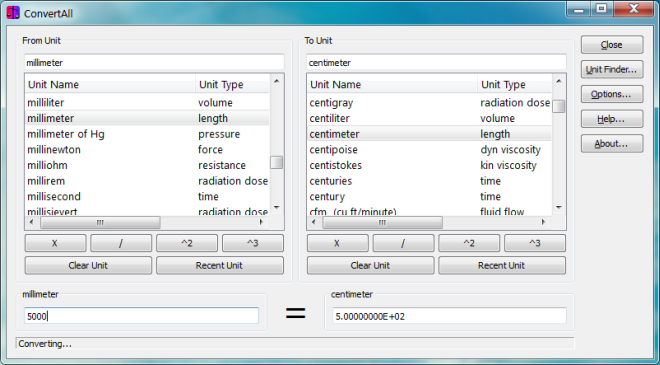
Task: Select centipoise in the To Unit list
Action: tap(429, 149)
